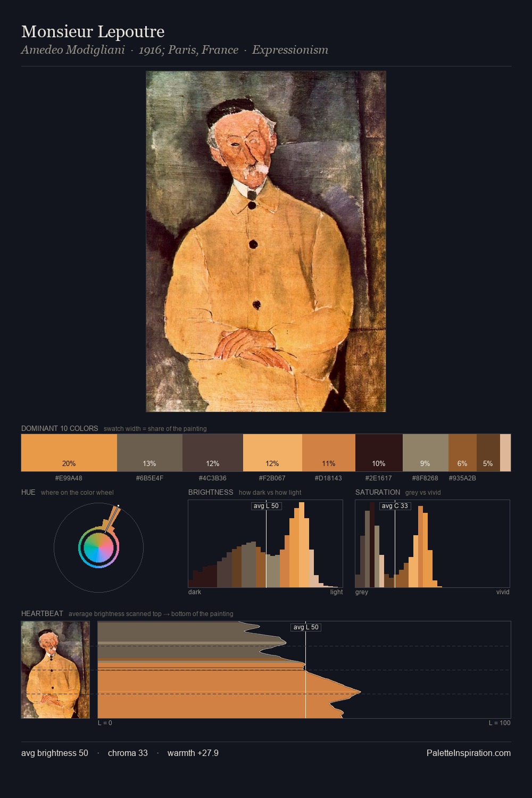Click the 'L = 100' axis label
The image size is (532, 798).
coord(500,722)
